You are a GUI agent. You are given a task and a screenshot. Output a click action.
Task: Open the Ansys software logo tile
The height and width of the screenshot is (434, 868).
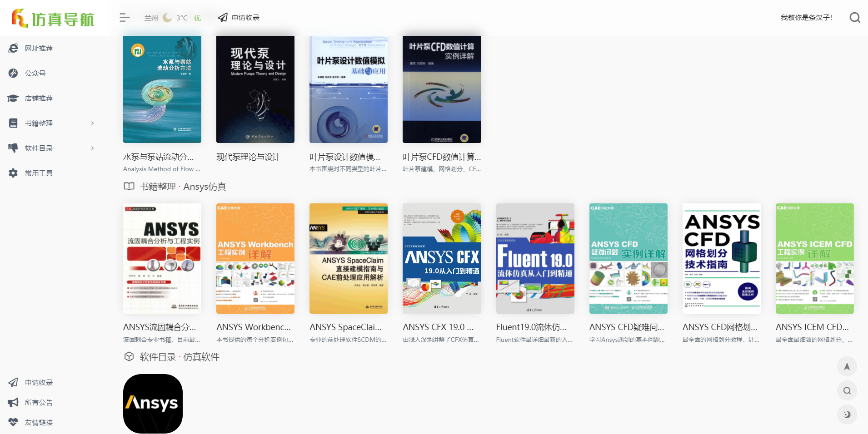coord(153,404)
